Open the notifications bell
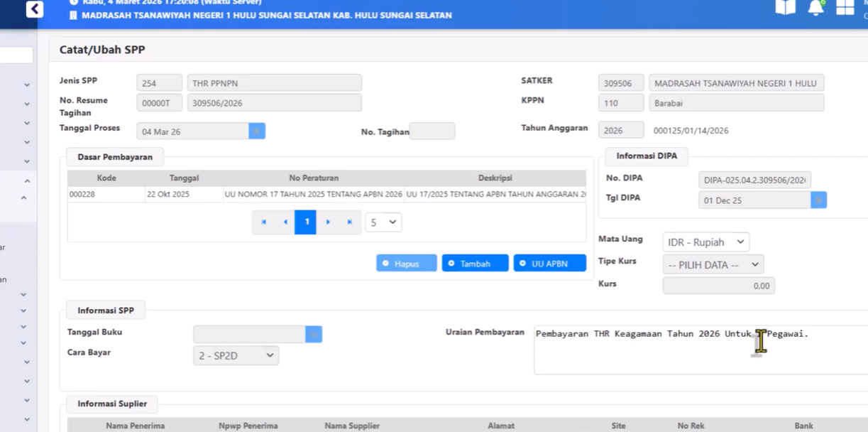 click(815, 8)
